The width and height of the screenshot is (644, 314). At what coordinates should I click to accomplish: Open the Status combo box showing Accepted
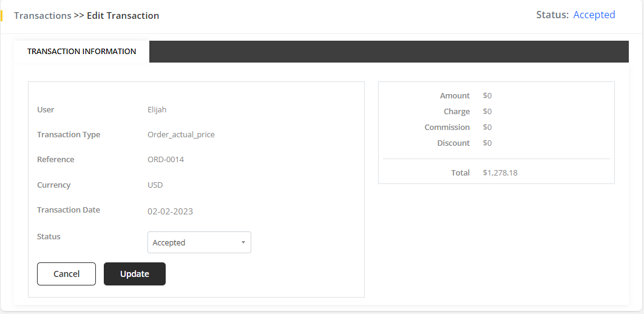point(195,242)
